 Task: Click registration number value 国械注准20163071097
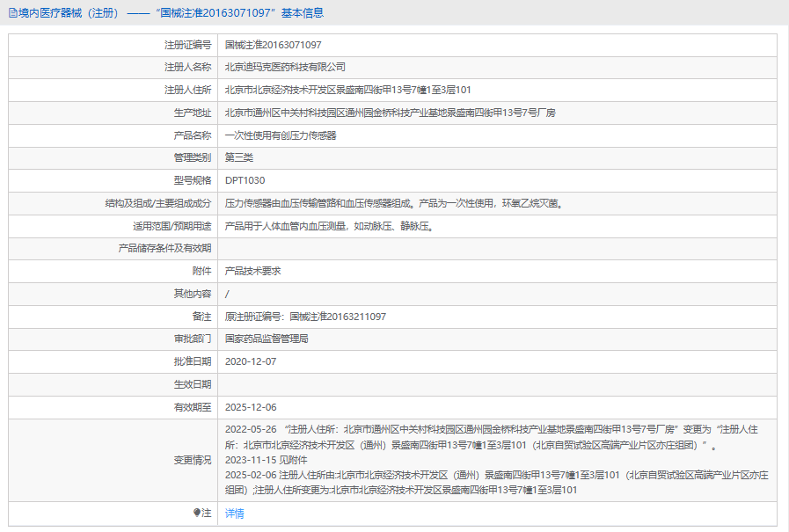pos(273,44)
